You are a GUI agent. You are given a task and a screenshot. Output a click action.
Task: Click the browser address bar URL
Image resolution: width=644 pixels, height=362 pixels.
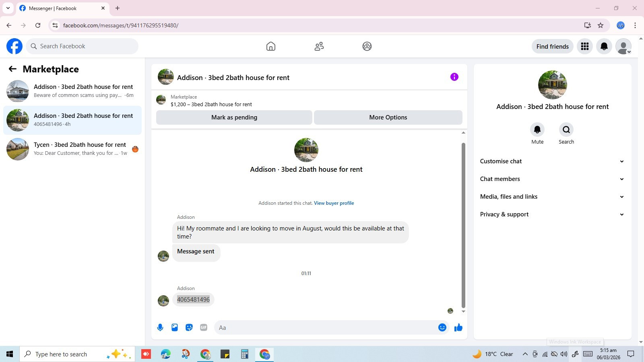pos(121,25)
